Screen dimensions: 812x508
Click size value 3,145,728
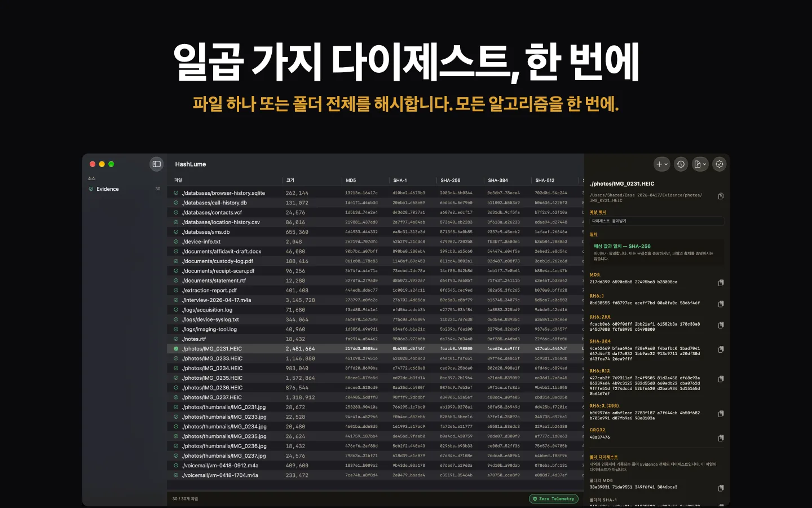[301, 300]
